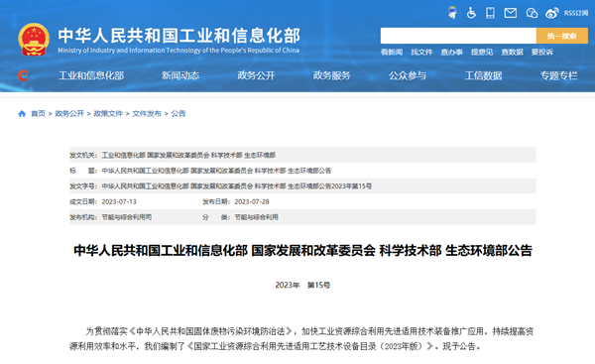The width and height of the screenshot is (595, 364).
Task: Go to 政务公开 in the breadcrumb
Action: pyautogui.click(x=69, y=113)
